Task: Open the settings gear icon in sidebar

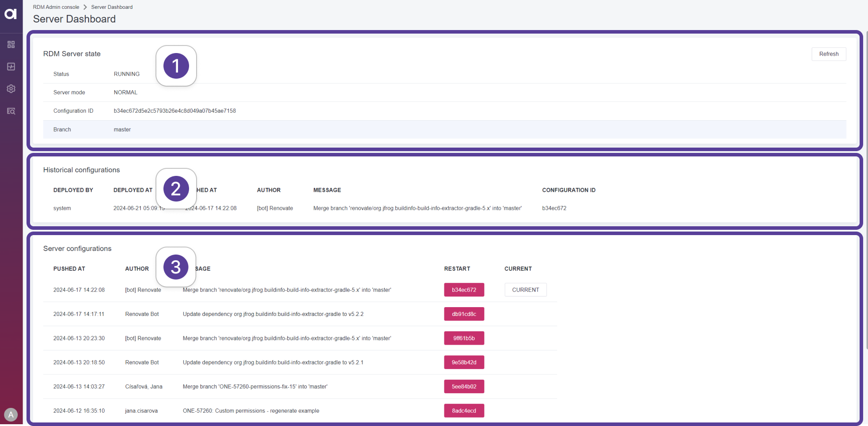Action: click(11, 89)
